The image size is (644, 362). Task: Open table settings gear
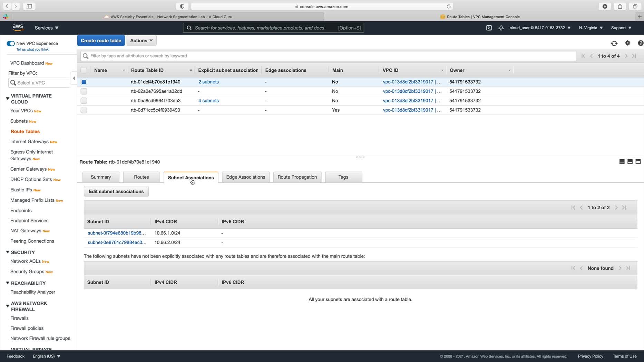click(x=628, y=43)
